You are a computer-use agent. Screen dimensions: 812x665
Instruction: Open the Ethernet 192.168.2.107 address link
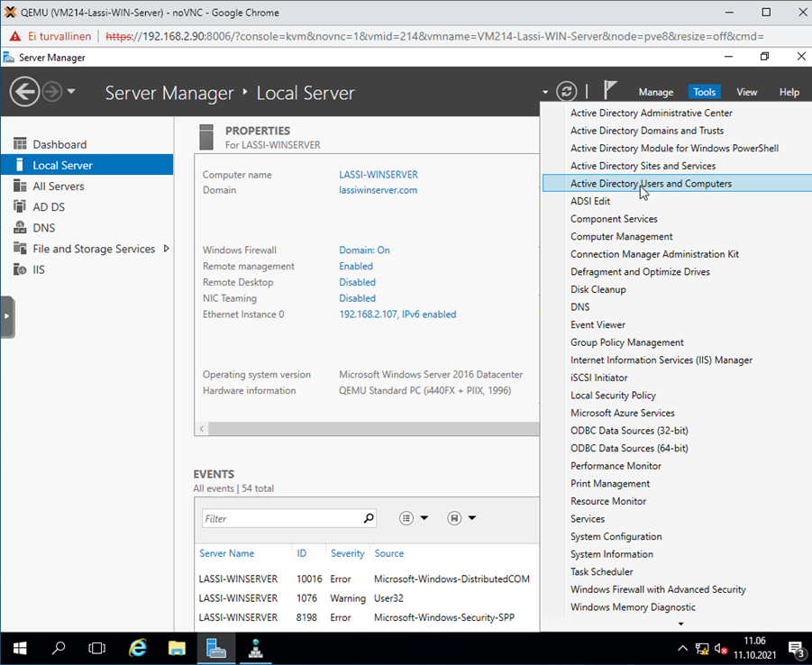397,314
